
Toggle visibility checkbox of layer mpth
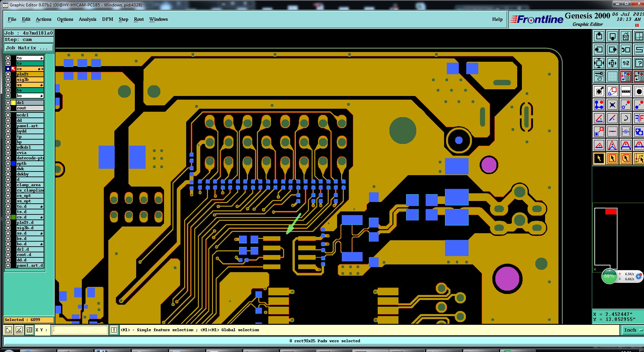8,163
